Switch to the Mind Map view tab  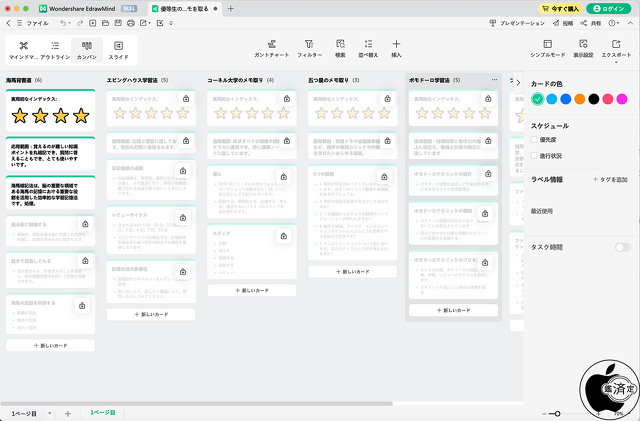click(24, 48)
